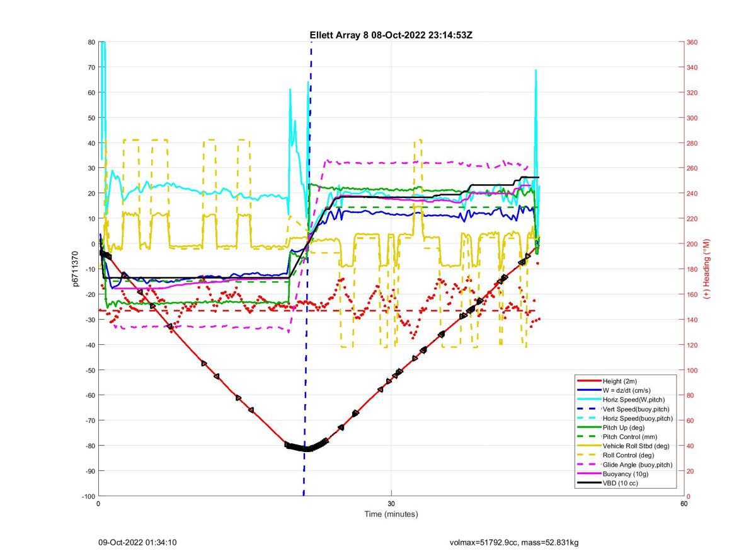Click left axis tick label "-100"
The height and width of the screenshot is (558, 756).
pyautogui.click(x=88, y=496)
